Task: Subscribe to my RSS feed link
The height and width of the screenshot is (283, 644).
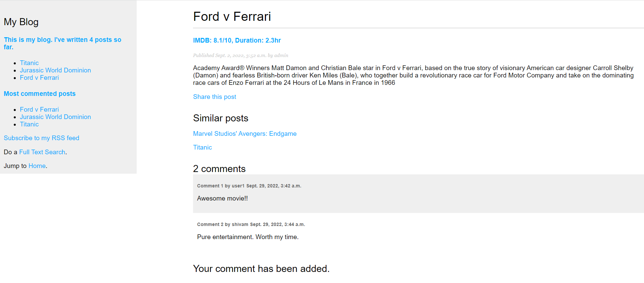Action: click(x=41, y=138)
